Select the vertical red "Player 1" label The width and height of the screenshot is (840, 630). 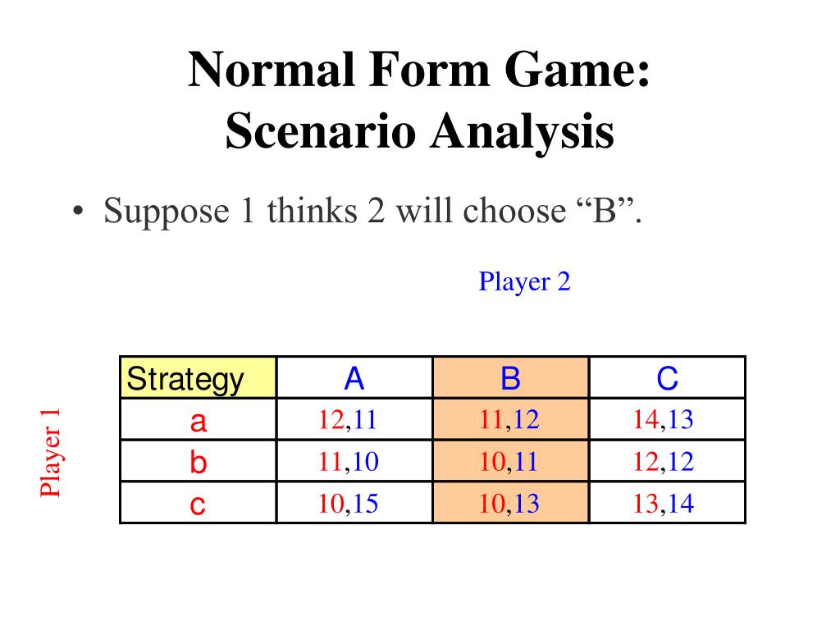click(51, 451)
